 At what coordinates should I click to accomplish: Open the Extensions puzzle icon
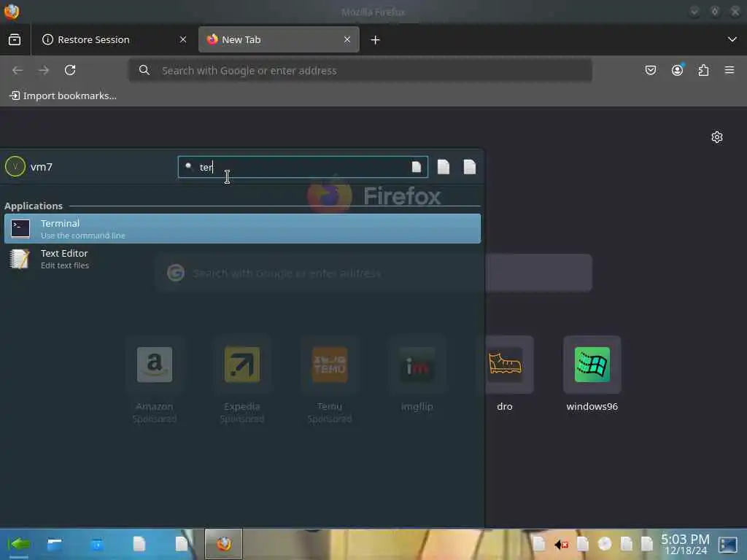point(703,71)
